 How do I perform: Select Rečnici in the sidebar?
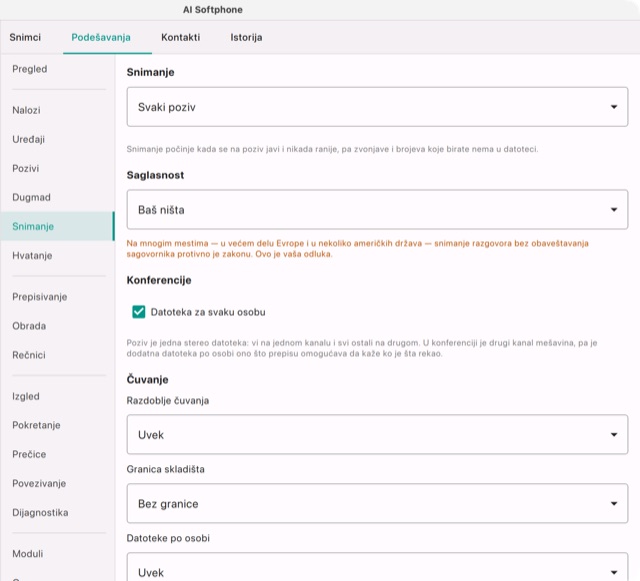click(x=57, y=355)
